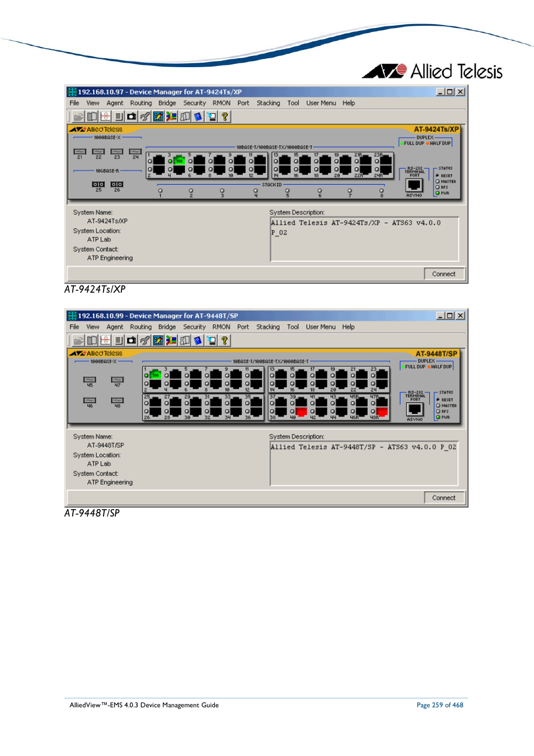
Task: Open Security menu in AT-9424Ts/XP window
Action: pyautogui.click(x=195, y=103)
